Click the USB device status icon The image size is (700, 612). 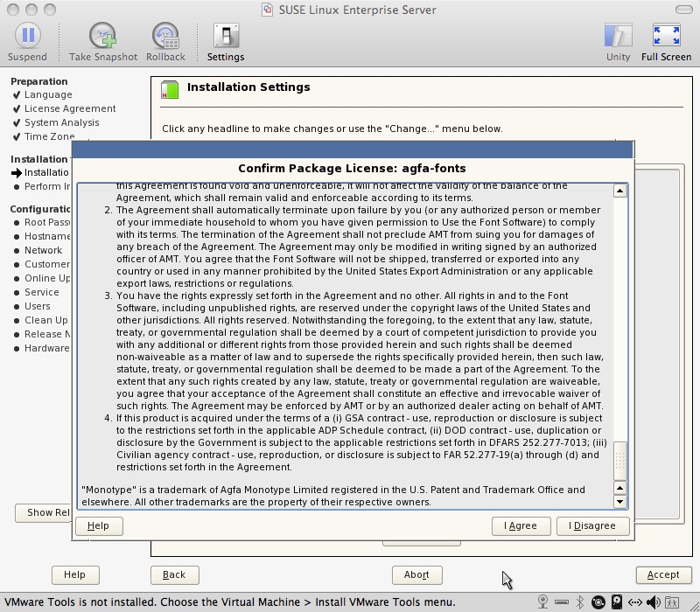pyautogui.click(x=562, y=602)
